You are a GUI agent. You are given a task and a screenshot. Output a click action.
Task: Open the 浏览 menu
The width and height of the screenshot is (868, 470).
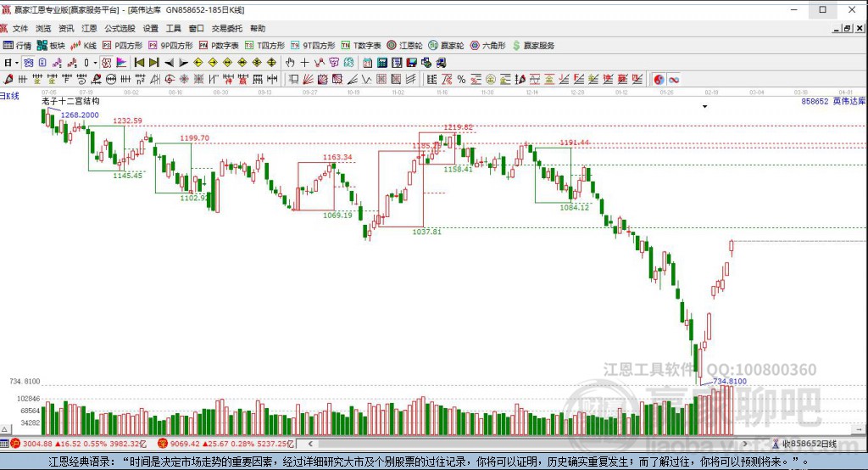(43, 28)
